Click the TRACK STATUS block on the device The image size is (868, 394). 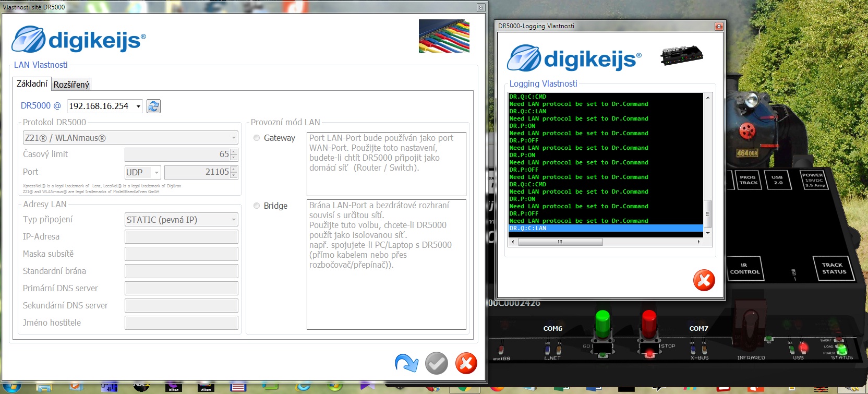point(834,268)
